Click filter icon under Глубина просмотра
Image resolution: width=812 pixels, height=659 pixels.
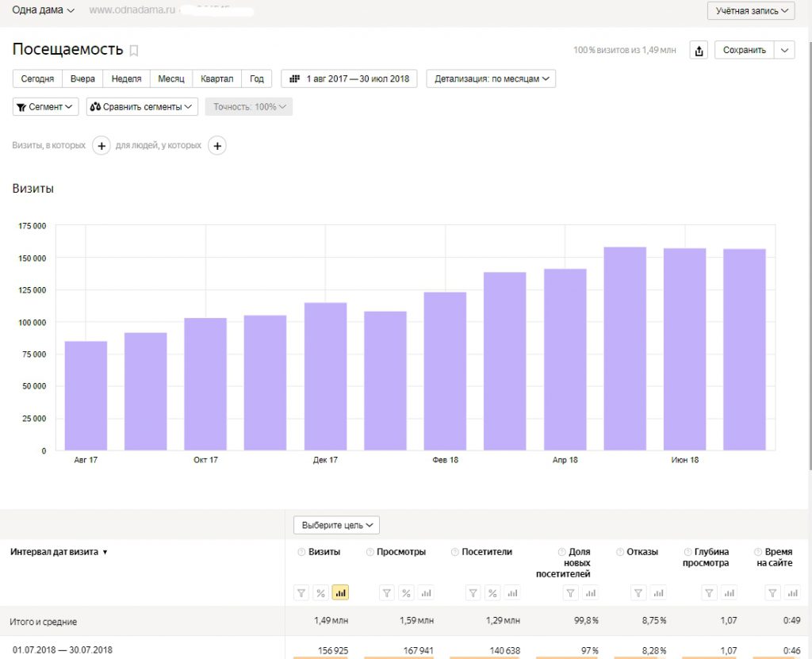pos(709,592)
